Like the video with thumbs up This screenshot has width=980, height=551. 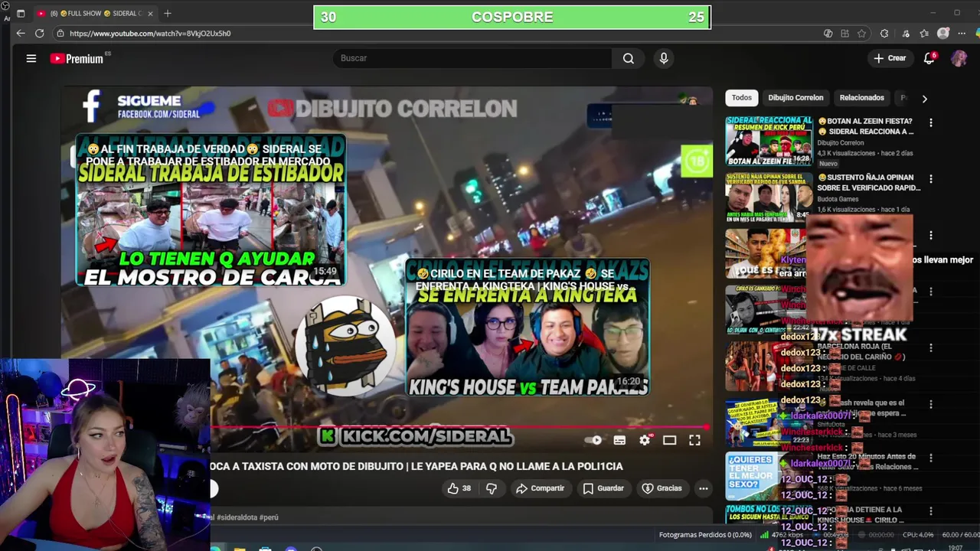[459, 488]
